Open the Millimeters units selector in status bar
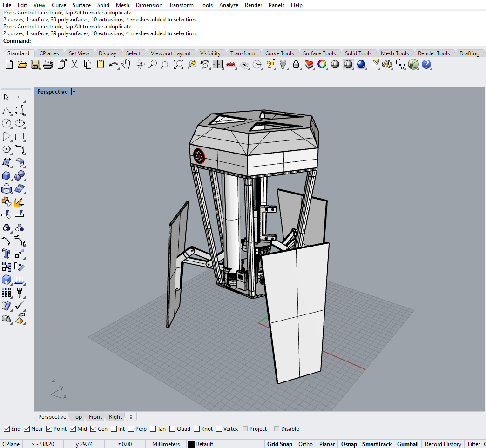This screenshot has width=486, height=448. click(166, 444)
